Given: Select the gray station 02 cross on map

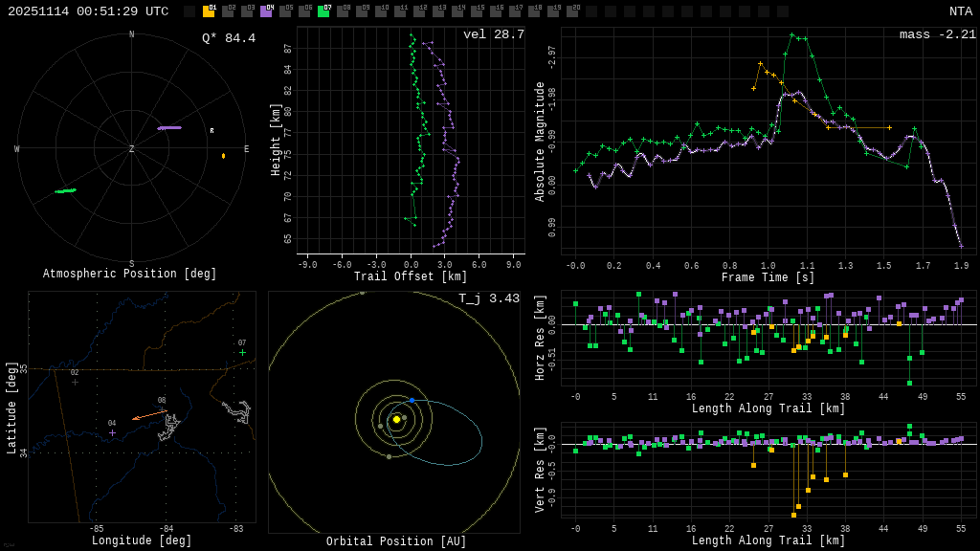Looking at the screenshot, I should [x=75, y=382].
